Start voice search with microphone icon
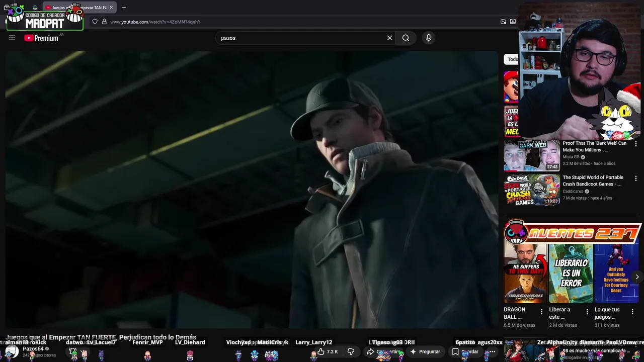The image size is (644, 362). [429, 38]
